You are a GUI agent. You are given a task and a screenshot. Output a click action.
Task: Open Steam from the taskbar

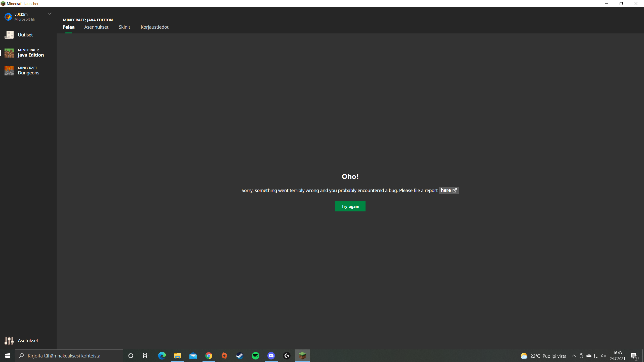[x=240, y=356]
